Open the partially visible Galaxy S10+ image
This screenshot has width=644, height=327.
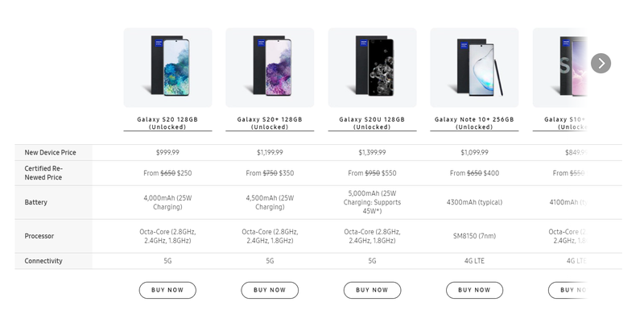point(559,68)
